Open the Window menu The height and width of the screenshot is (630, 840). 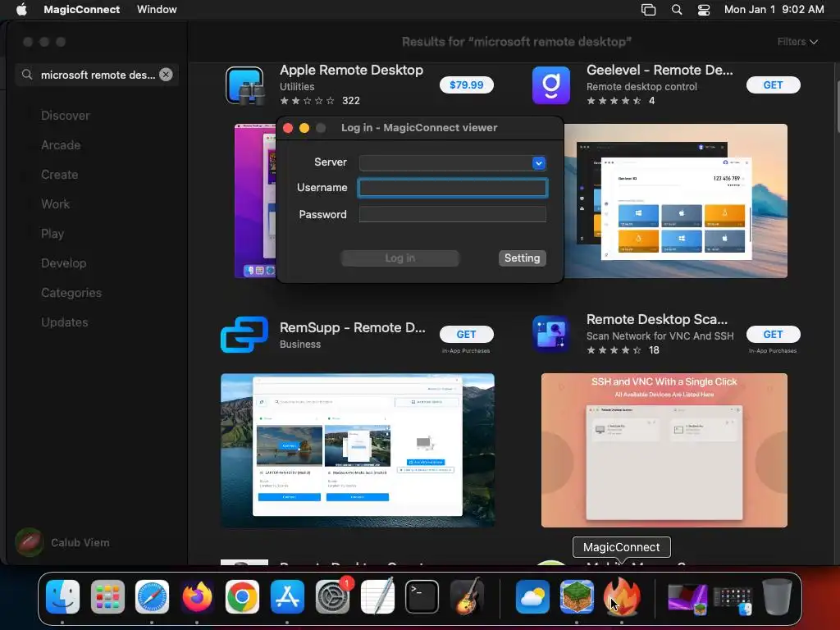(157, 10)
